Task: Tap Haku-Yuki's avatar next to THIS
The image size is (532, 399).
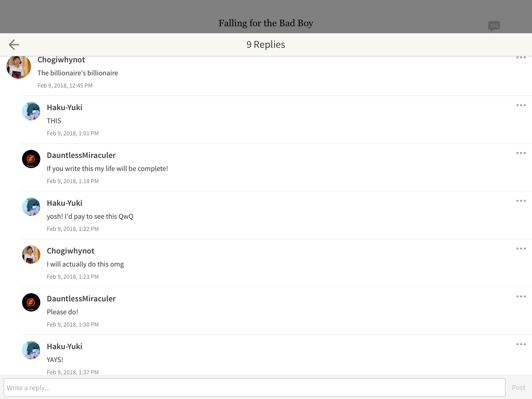Action: point(31,111)
